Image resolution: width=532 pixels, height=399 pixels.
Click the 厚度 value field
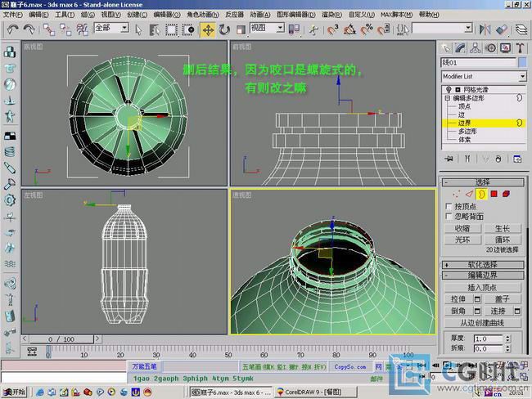click(489, 338)
